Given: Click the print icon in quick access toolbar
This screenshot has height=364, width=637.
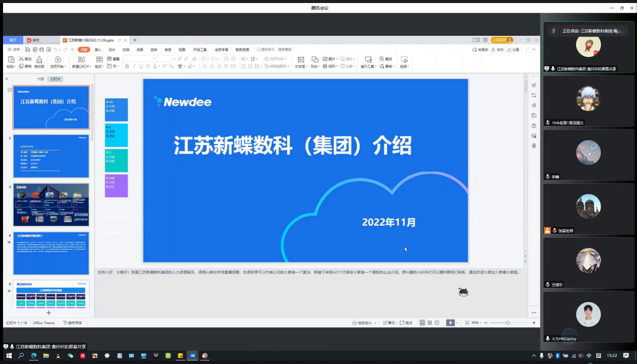Looking at the screenshot, I should click(41, 50).
